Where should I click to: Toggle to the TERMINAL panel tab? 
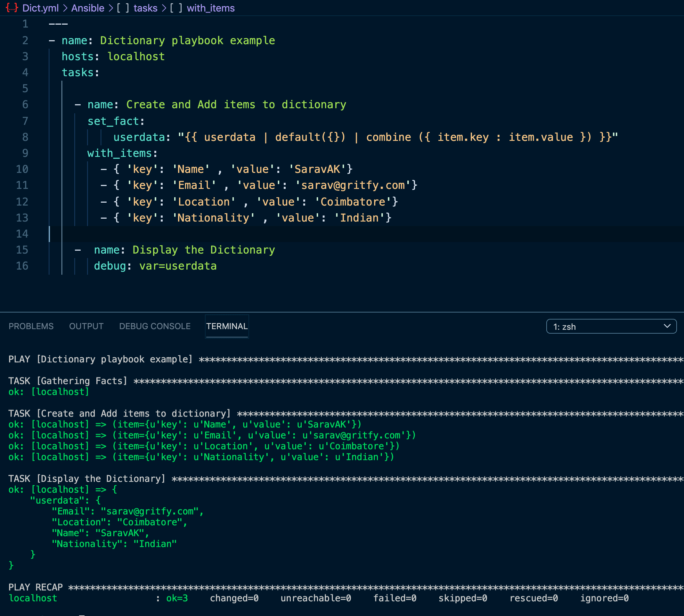pyautogui.click(x=226, y=326)
